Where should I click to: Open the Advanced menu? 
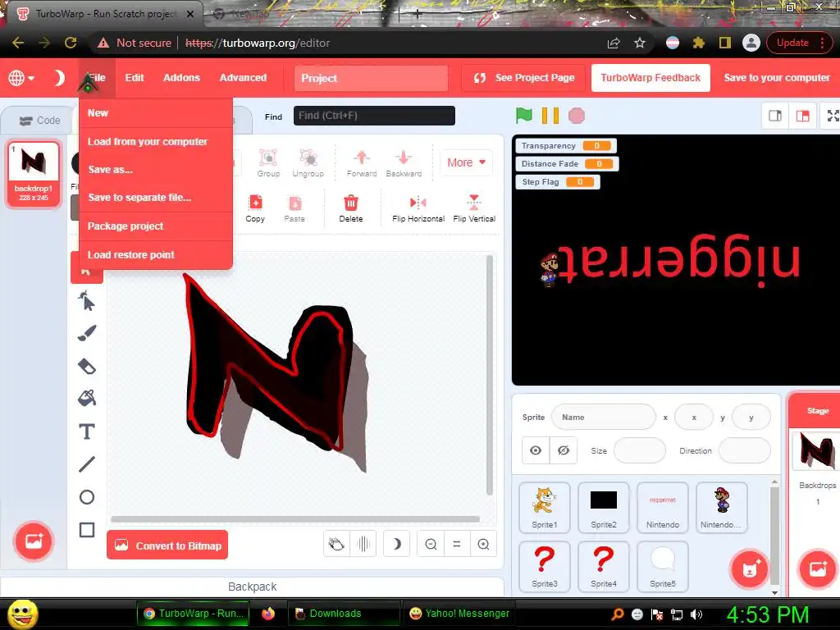click(x=243, y=78)
